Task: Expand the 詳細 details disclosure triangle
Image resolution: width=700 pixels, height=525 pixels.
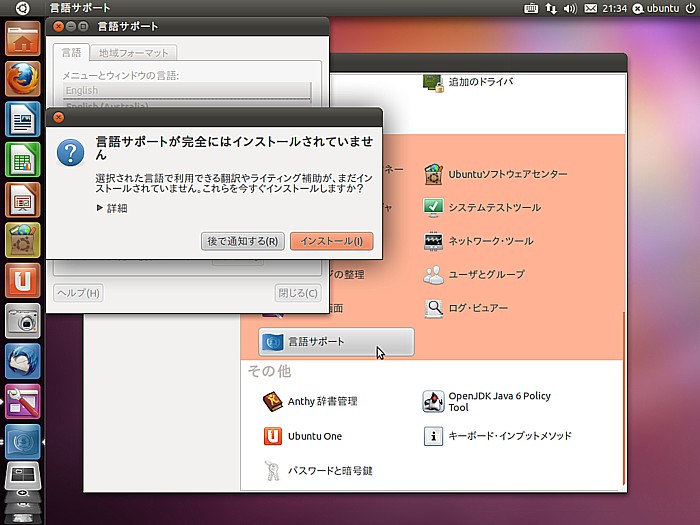Action: click(100, 208)
